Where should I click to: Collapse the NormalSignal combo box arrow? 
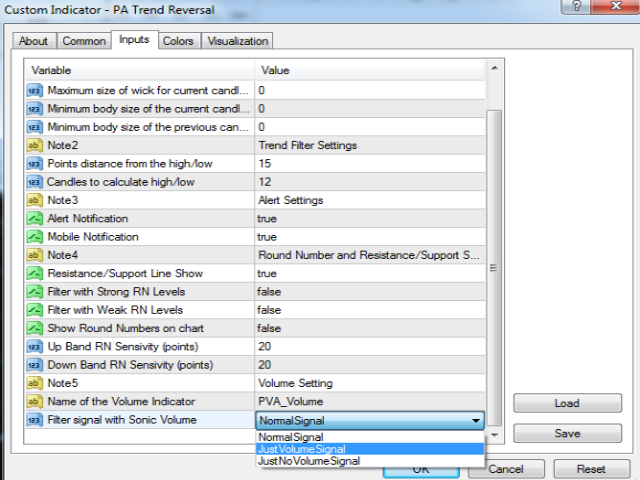[476, 420]
